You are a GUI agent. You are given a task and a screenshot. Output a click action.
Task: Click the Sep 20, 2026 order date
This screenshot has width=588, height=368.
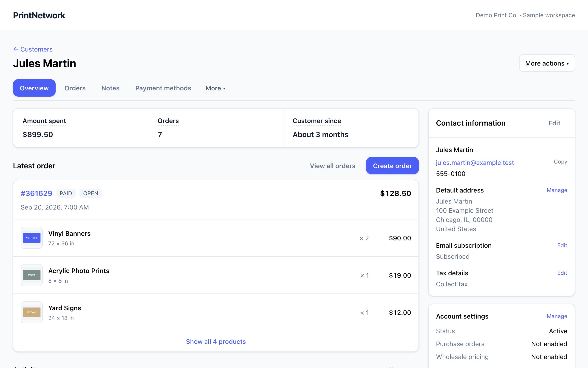coord(55,207)
